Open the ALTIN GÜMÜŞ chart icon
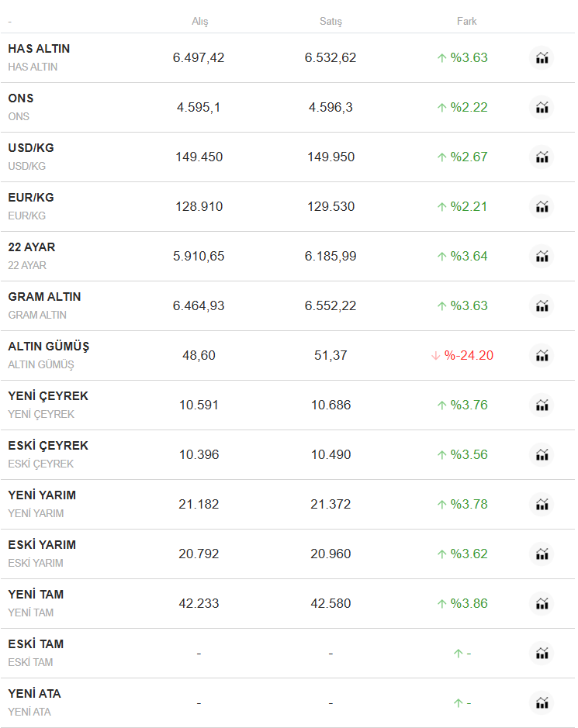The image size is (578, 728). click(542, 356)
